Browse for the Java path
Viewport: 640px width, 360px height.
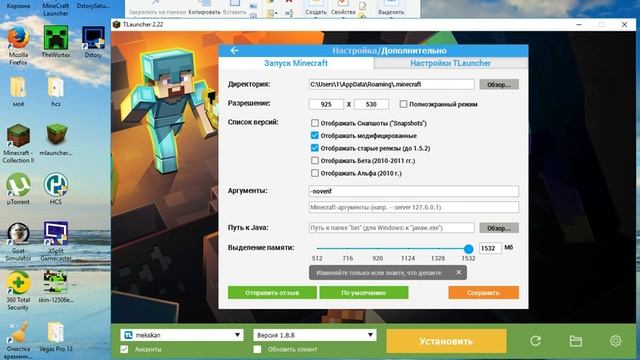499,228
